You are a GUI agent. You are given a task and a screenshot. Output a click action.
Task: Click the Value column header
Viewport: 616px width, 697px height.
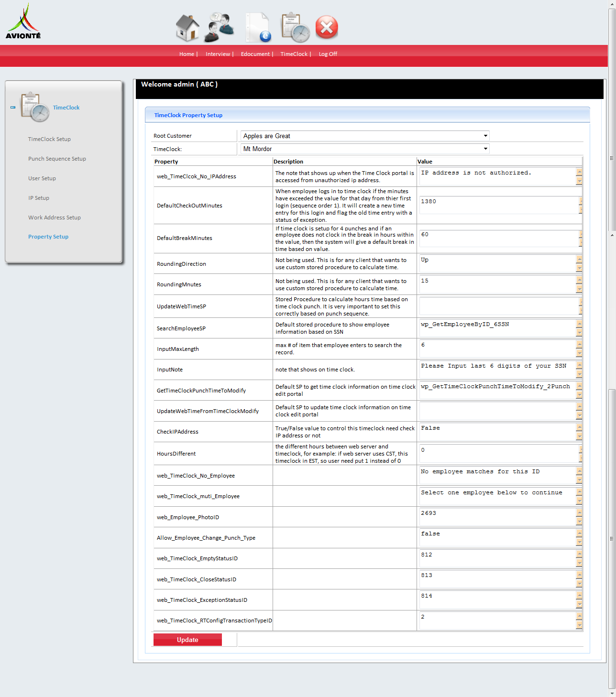425,162
